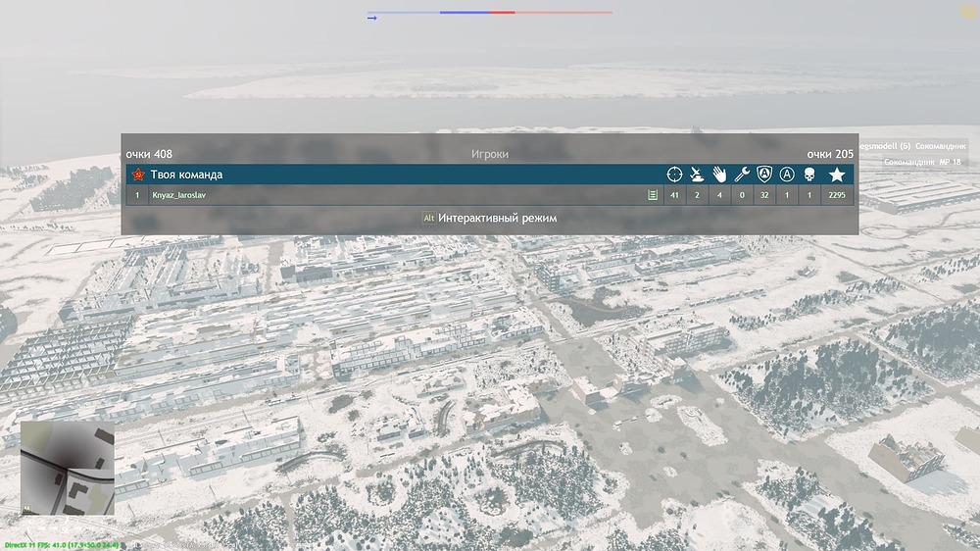Activate Интерактивный режим
Viewport: 980px width, 551px height.
pyautogui.click(x=498, y=219)
